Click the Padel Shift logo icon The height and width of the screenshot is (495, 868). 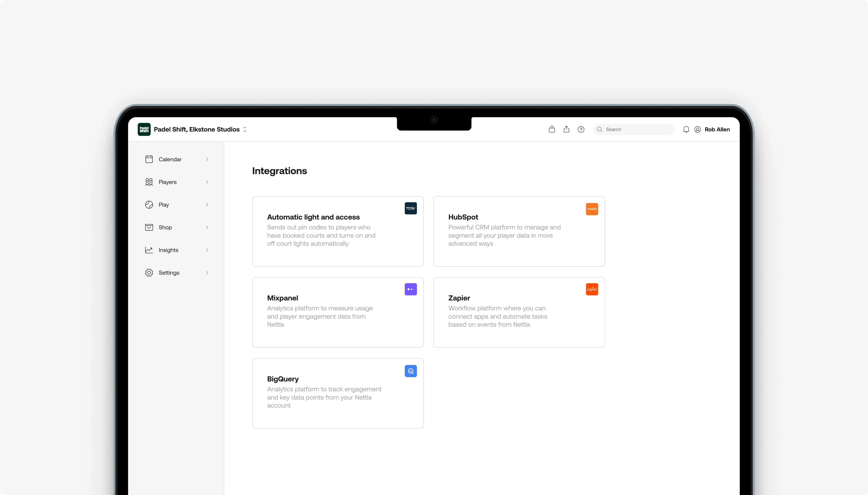coord(144,129)
